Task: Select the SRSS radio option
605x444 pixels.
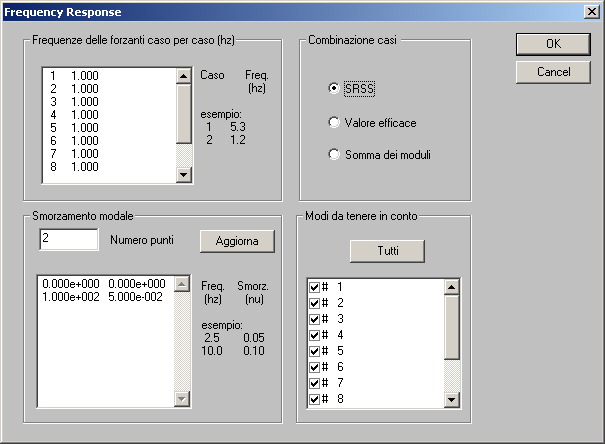Action: point(334,88)
